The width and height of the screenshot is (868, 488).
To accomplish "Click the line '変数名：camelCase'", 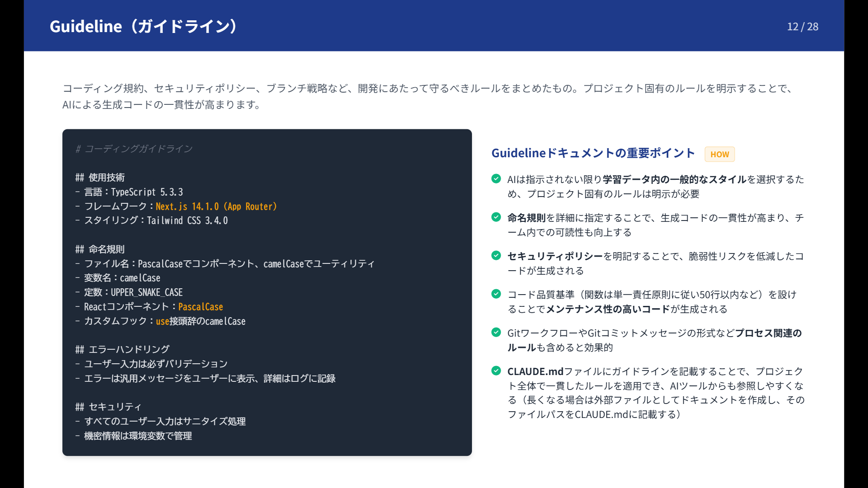I will pos(118,278).
